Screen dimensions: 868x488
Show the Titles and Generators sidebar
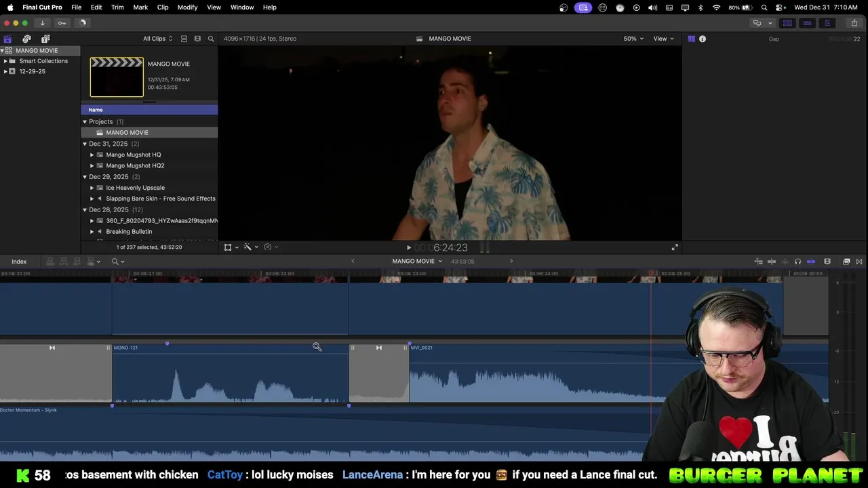(x=45, y=39)
